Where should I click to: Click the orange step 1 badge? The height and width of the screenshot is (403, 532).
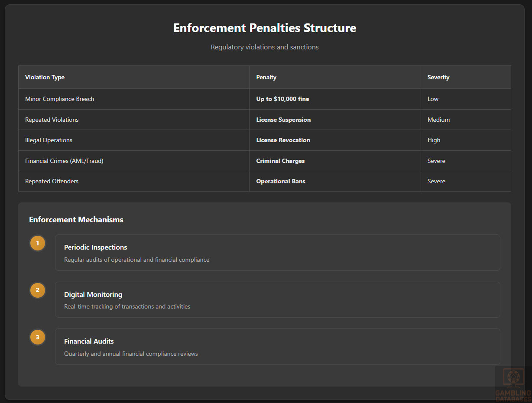click(x=38, y=243)
